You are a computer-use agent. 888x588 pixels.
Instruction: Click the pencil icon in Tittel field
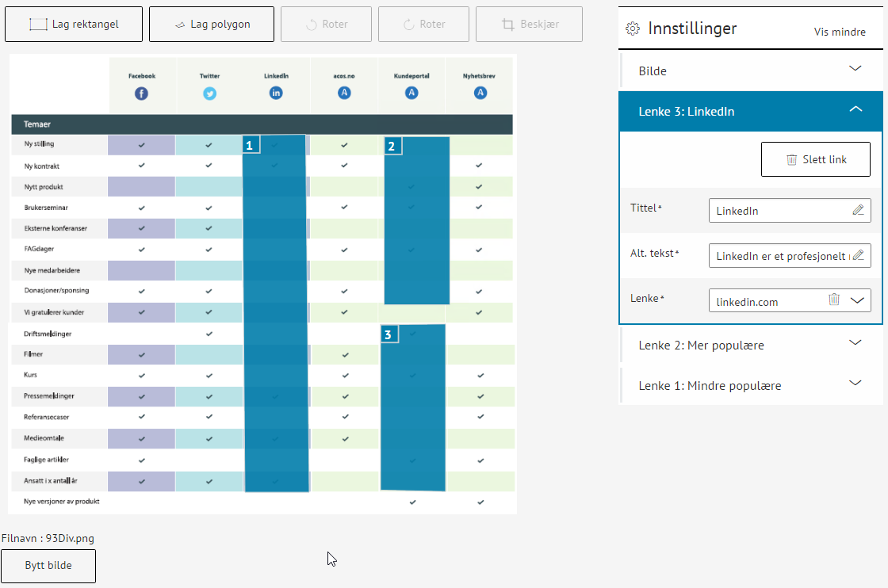tap(858, 211)
